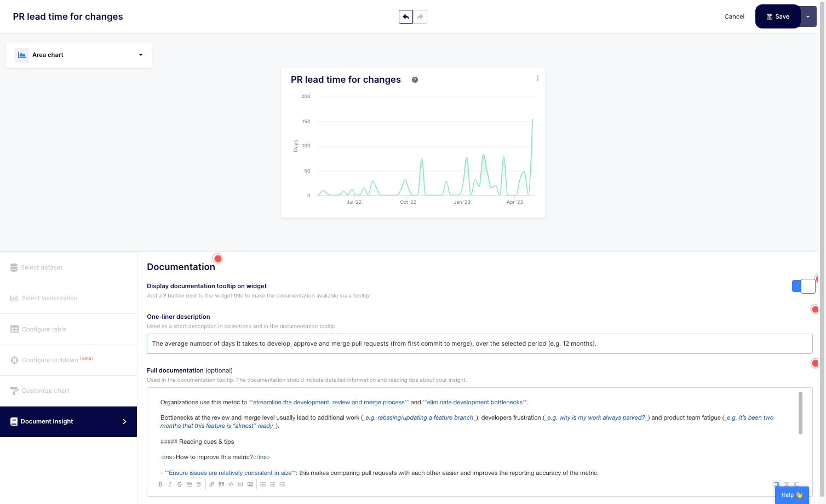This screenshot has width=826, height=504.
Task: Insert an image in the documentation editor
Action: (x=250, y=484)
